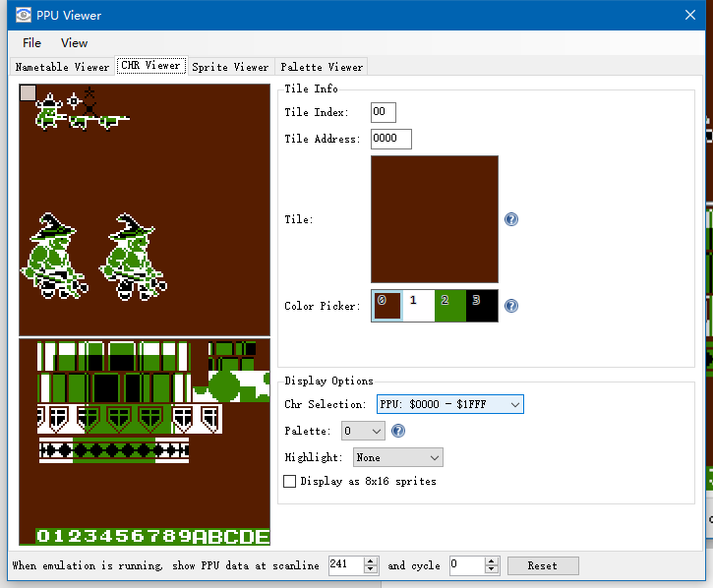Screen dimensions: 713x588
Task: Click the letter E font tile
Action: point(262,537)
